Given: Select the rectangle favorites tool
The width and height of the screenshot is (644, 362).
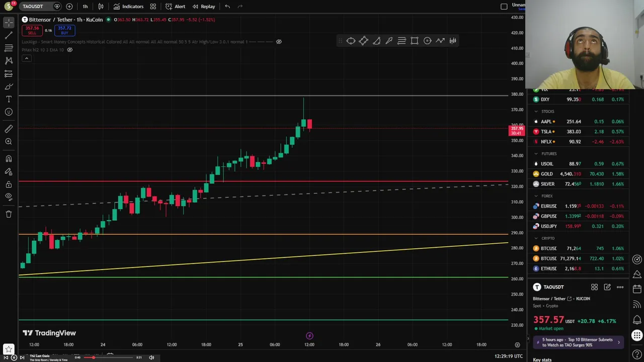Looking at the screenshot, I should (x=415, y=41).
